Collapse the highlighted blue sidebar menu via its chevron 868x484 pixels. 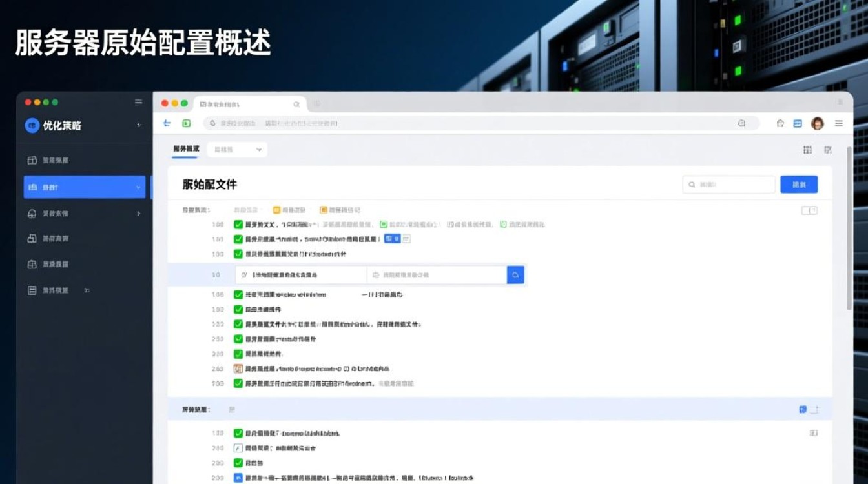pyautogui.click(x=138, y=186)
